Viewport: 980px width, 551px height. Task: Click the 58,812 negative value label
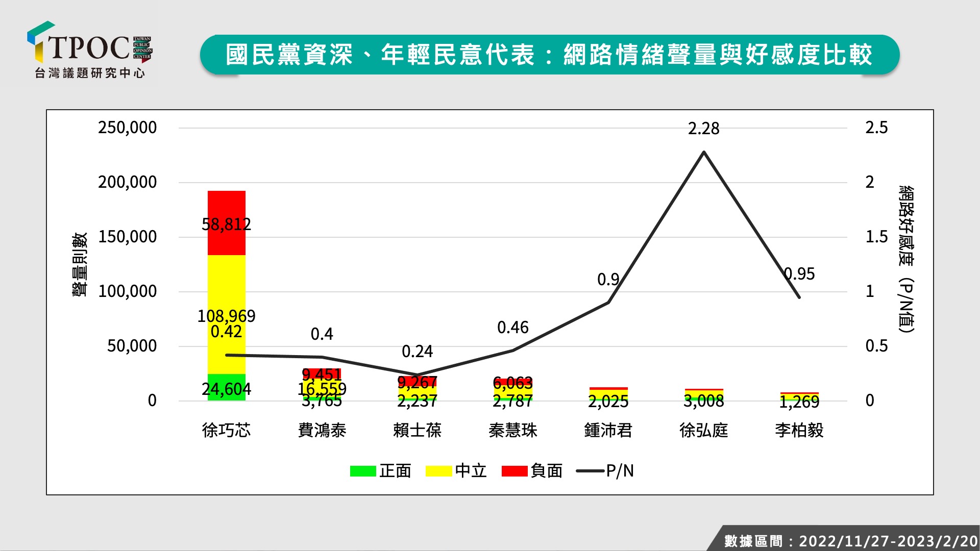tap(227, 224)
